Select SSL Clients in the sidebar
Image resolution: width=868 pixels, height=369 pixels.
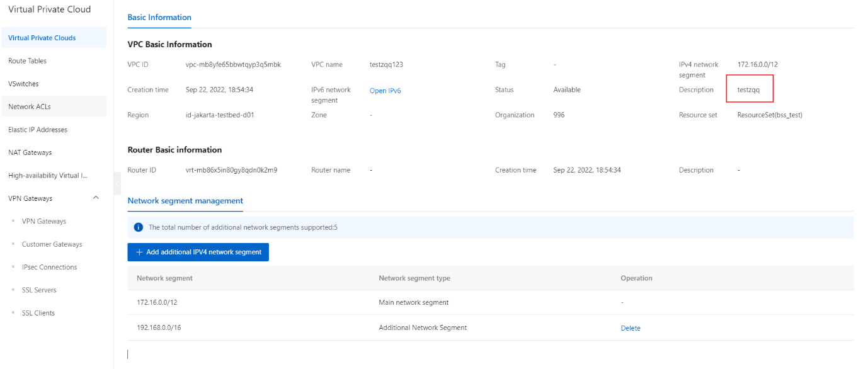coord(38,313)
